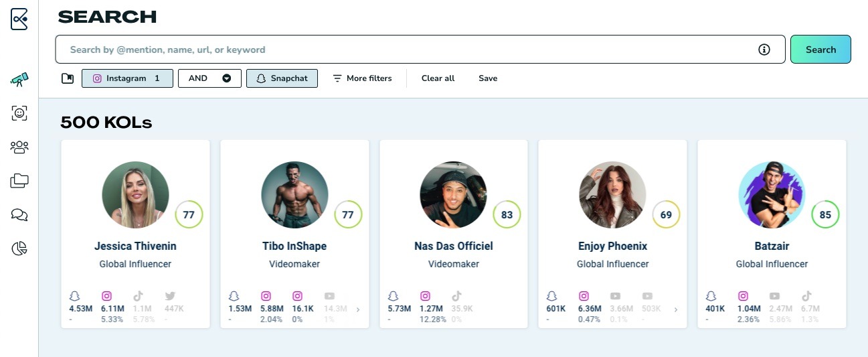Open the face scan icon in sidebar
The image size is (868, 357).
pyautogui.click(x=19, y=113)
